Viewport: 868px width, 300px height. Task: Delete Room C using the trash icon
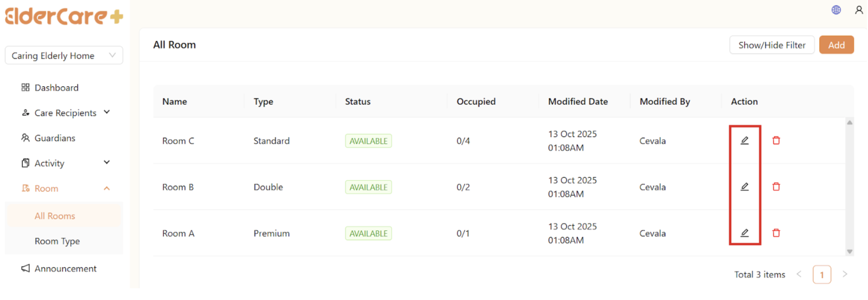tap(776, 140)
